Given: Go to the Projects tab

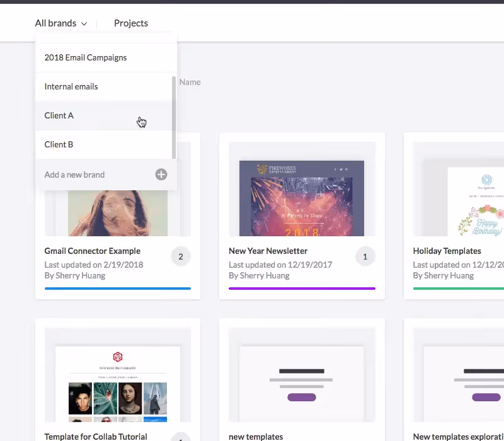Looking at the screenshot, I should pos(131,23).
